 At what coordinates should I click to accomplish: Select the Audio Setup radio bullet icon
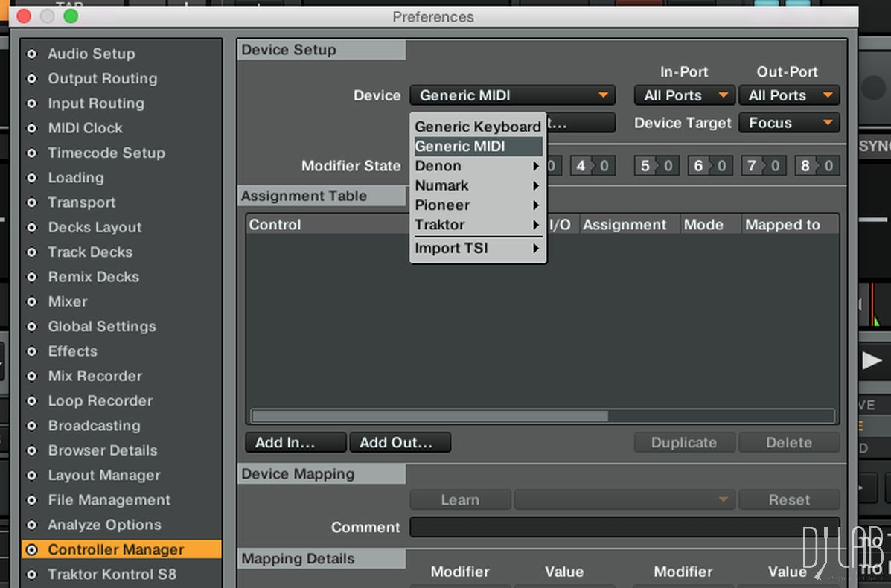point(31,54)
